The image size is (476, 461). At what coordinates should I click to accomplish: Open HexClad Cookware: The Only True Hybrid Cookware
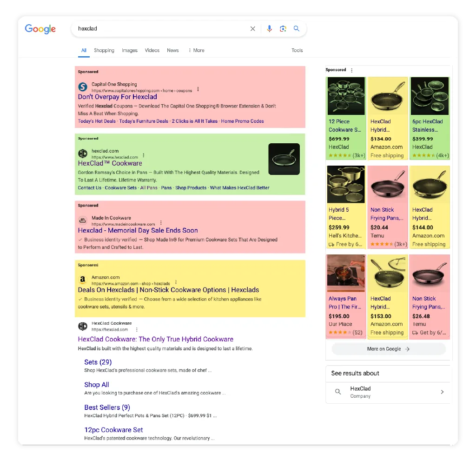click(x=155, y=340)
